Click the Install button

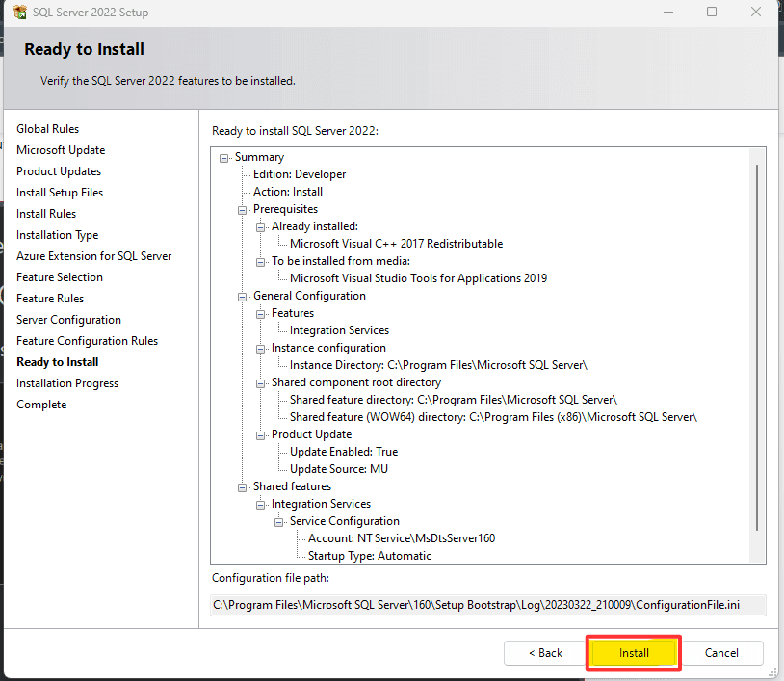tap(634, 653)
